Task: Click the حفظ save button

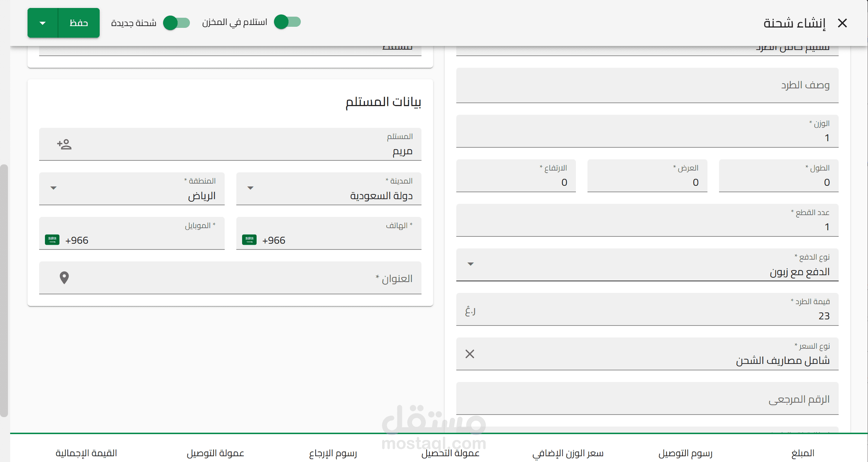Action: (x=79, y=23)
